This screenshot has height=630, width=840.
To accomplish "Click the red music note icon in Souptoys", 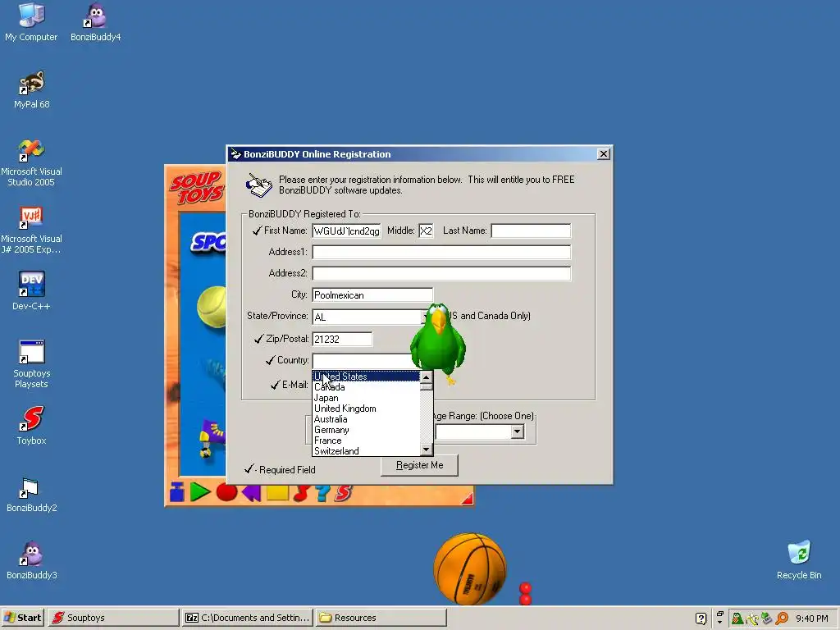I will [302, 492].
